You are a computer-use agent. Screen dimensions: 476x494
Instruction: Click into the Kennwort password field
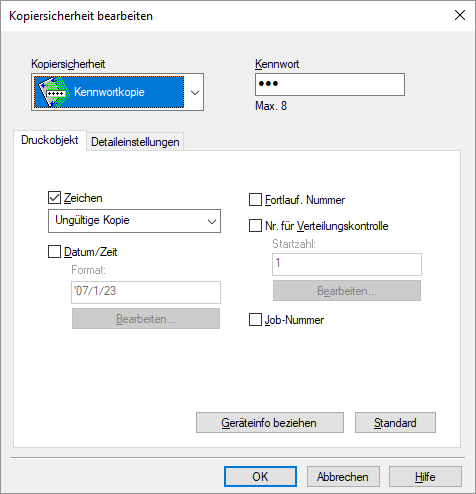330,85
